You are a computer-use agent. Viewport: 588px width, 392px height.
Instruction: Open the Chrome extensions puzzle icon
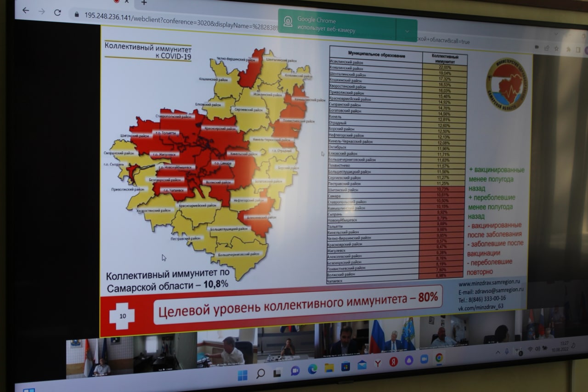tap(567, 49)
